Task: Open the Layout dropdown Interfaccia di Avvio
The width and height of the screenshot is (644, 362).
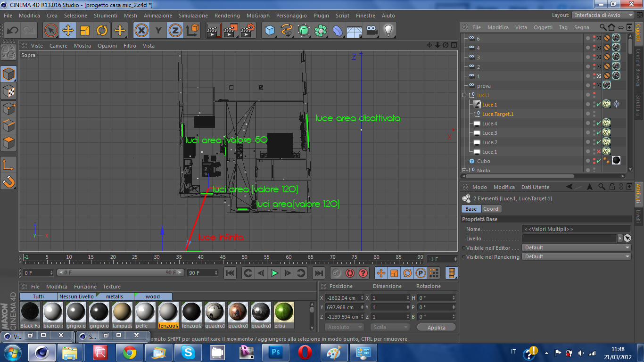Action: [x=603, y=15]
